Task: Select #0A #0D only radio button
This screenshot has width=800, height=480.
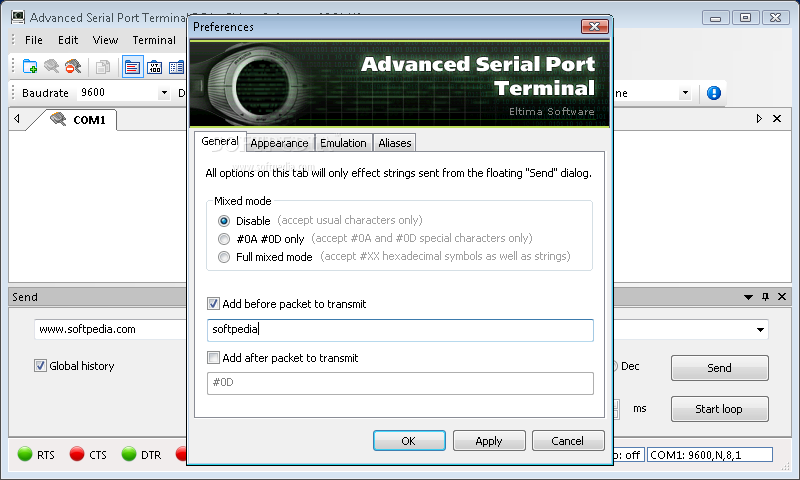Action: tap(223, 239)
